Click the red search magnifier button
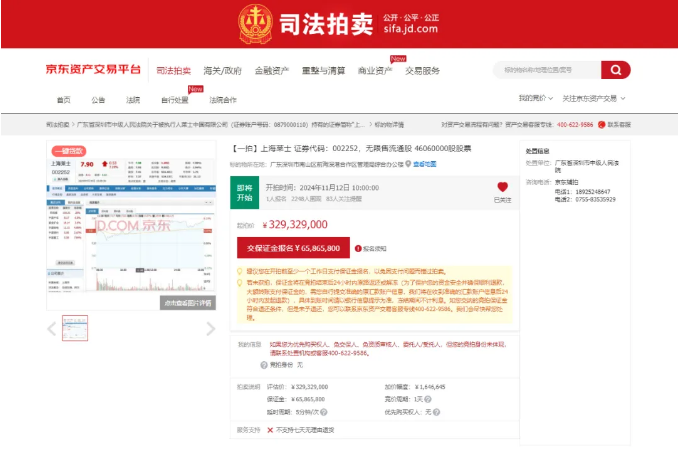 [615, 70]
